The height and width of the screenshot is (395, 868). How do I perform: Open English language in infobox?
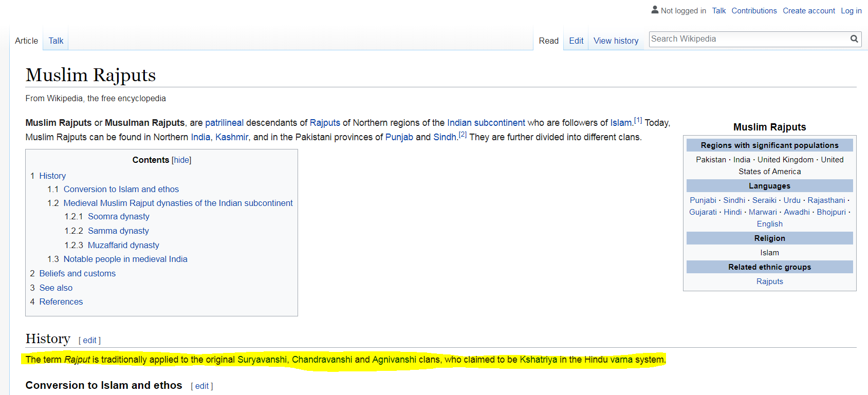[x=769, y=224]
